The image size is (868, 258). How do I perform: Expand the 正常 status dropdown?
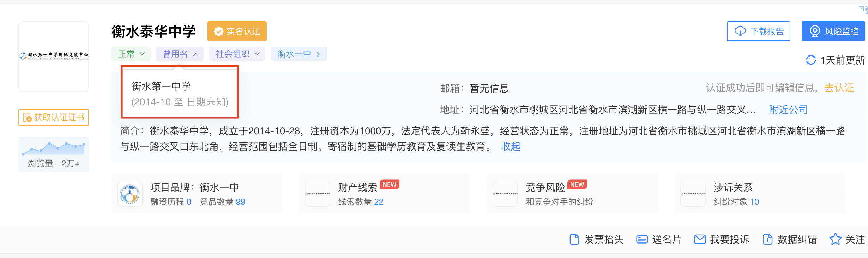(131, 54)
